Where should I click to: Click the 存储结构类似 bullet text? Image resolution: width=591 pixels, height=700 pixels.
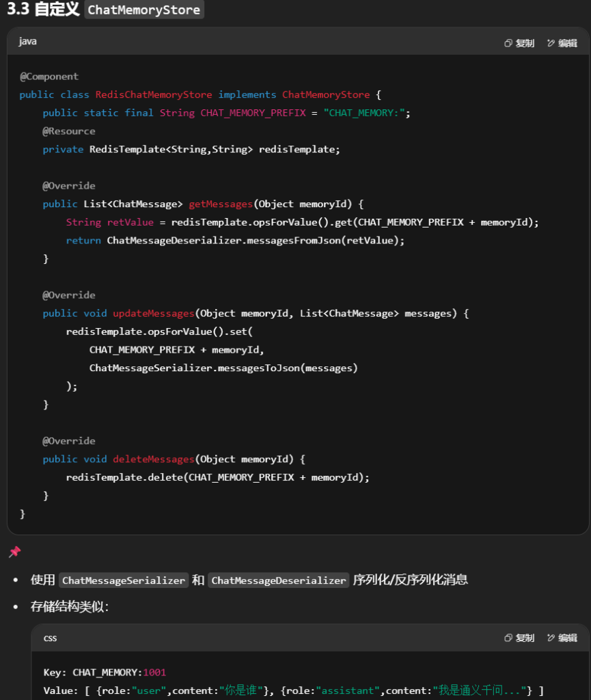point(69,607)
